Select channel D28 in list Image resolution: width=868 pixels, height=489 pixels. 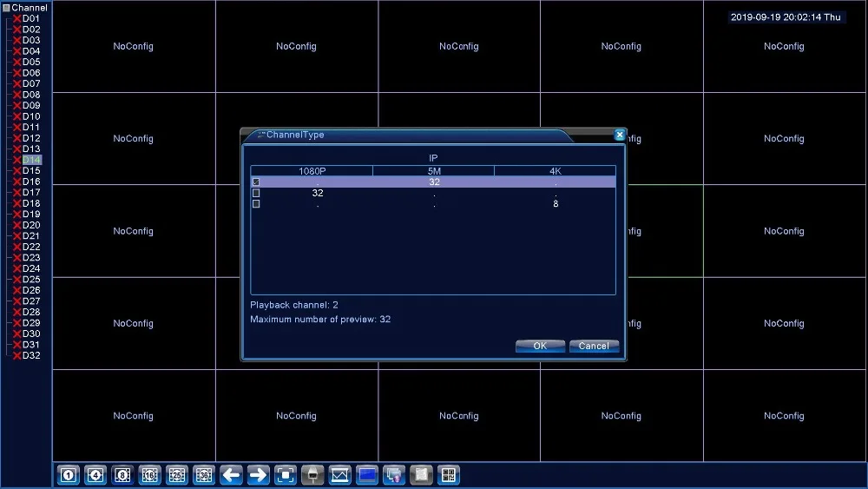tap(31, 312)
